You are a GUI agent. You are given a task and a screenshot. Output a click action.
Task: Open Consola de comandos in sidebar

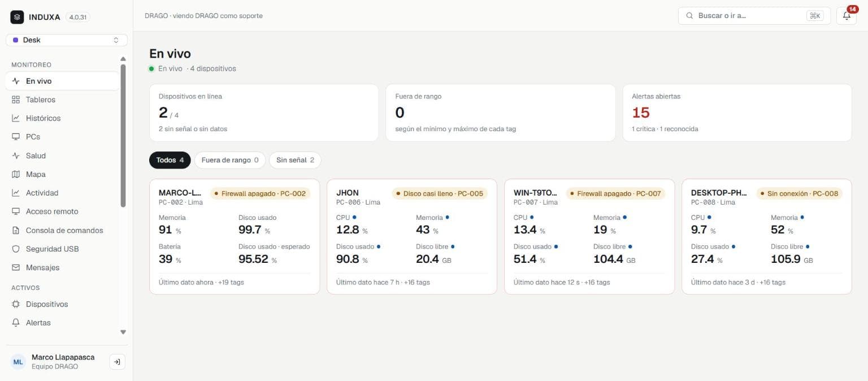coord(63,230)
